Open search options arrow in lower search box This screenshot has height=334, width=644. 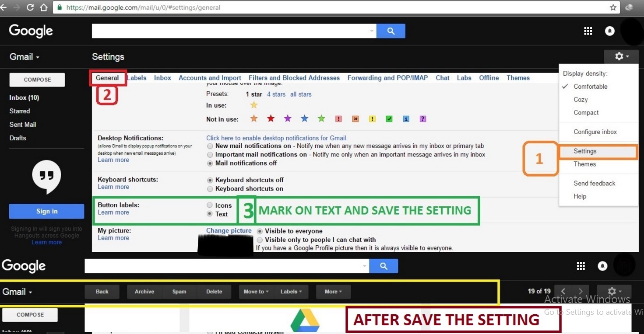[x=364, y=266]
